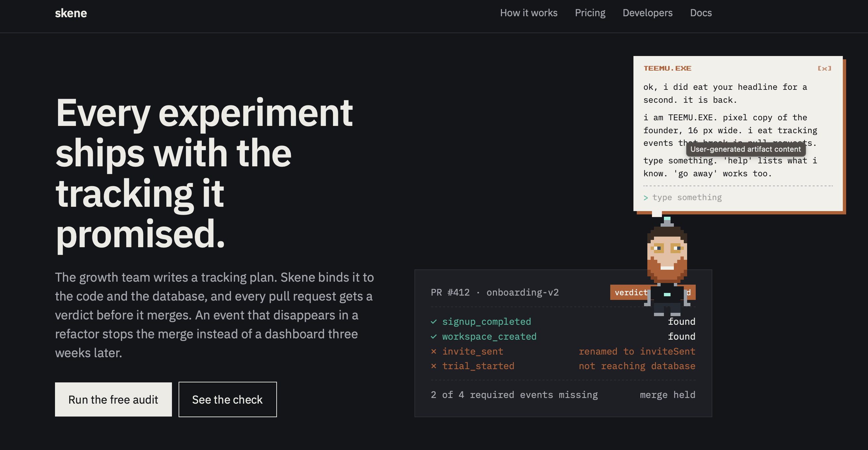Focus the 'type something' chat input
Image resolution: width=868 pixels, height=450 pixels.
tap(738, 197)
